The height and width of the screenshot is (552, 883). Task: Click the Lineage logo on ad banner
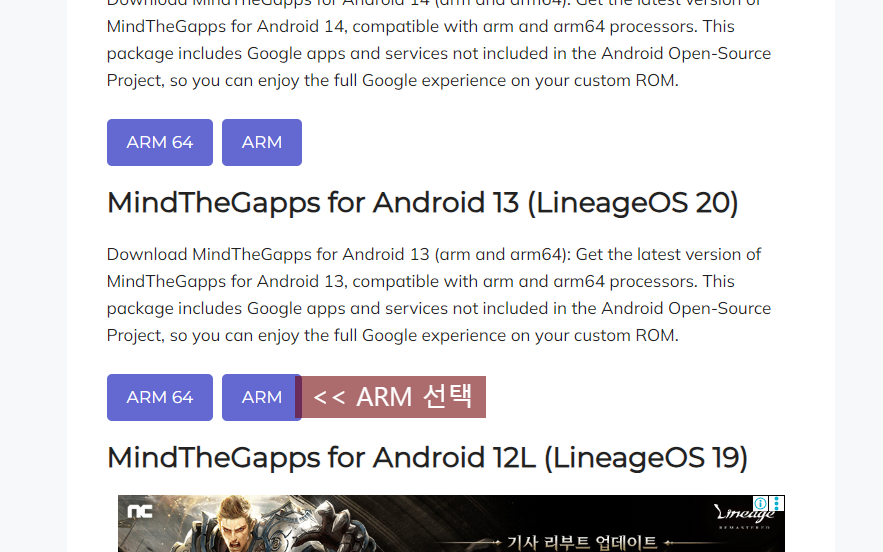click(x=744, y=515)
